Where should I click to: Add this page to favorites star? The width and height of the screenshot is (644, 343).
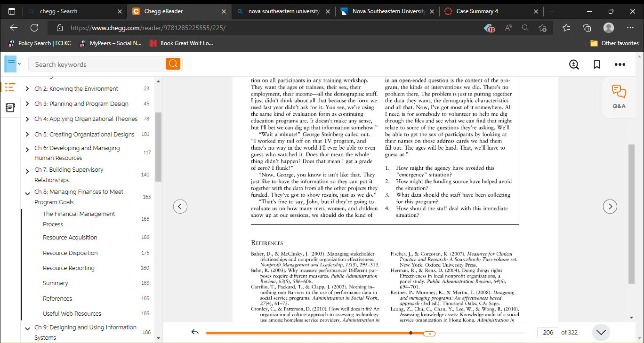[542, 28]
